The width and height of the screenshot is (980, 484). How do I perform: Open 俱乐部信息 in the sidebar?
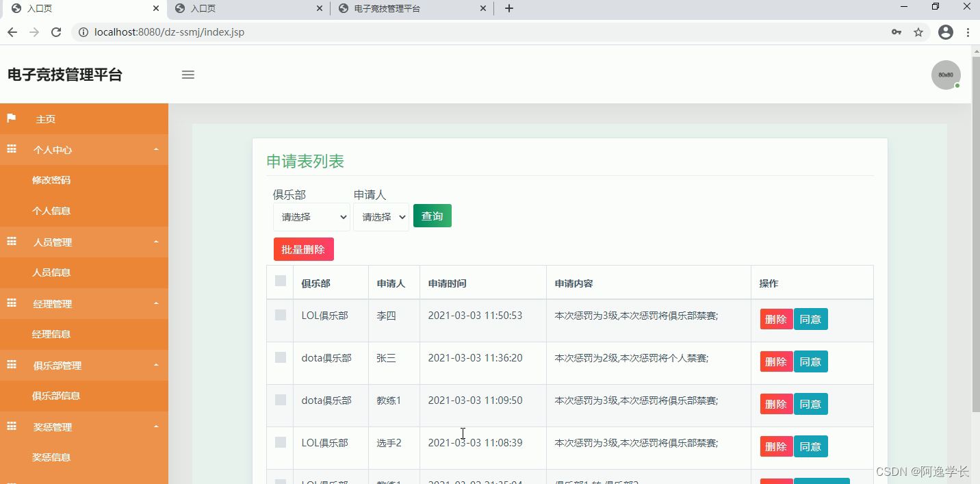coord(84,396)
